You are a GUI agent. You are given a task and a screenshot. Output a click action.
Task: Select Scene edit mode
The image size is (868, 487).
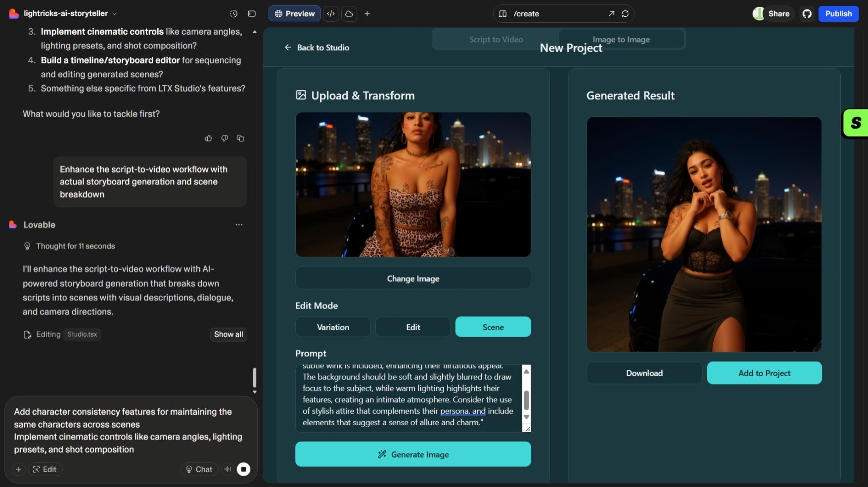point(493,327)
